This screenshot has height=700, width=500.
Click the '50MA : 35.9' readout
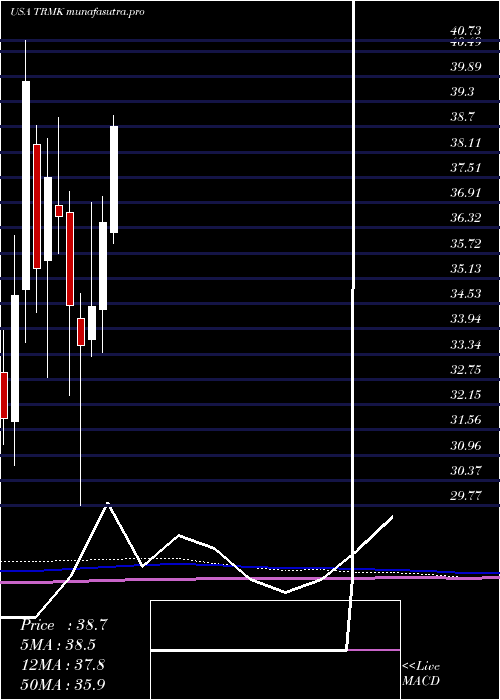coord(62,684)
